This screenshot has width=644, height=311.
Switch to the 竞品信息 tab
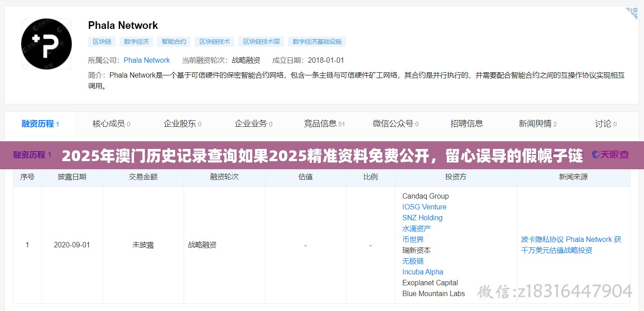tap(324, 124)
